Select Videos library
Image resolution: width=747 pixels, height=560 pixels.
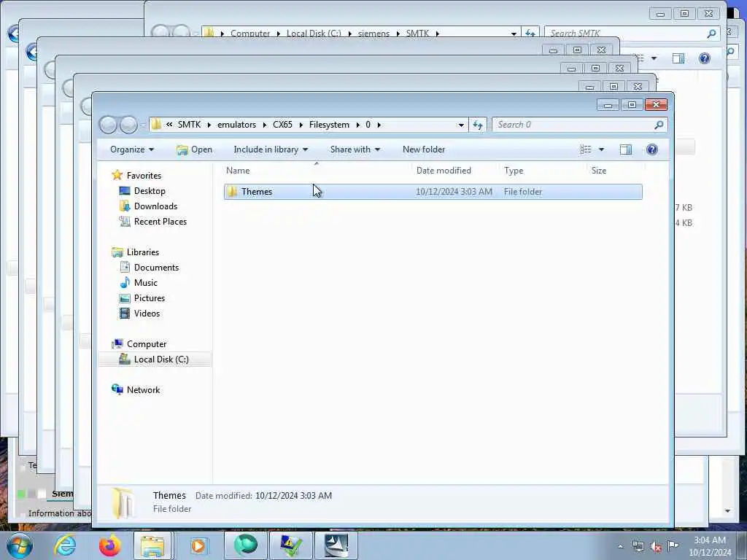(x=147, y=314)
